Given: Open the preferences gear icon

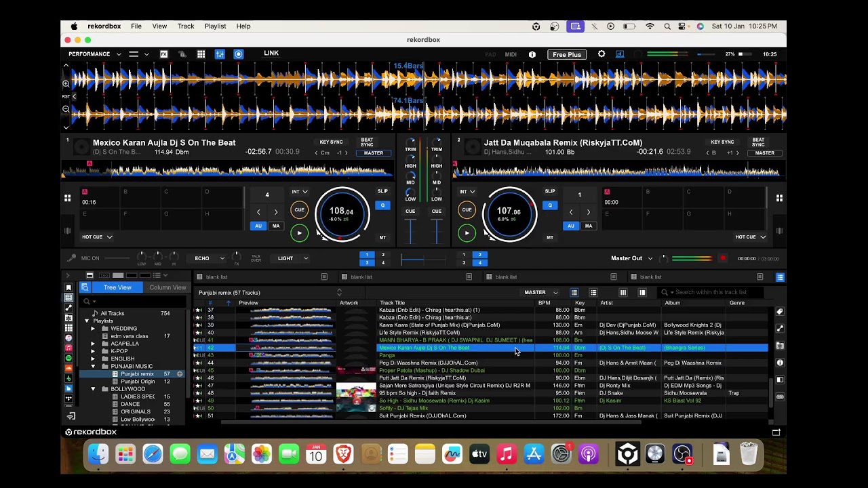Looking at the screenshot, I should 601,54.
